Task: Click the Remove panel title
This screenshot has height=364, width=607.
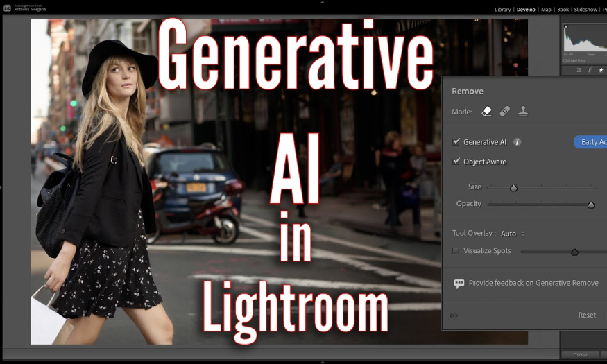Action: (x=468, y=92)
